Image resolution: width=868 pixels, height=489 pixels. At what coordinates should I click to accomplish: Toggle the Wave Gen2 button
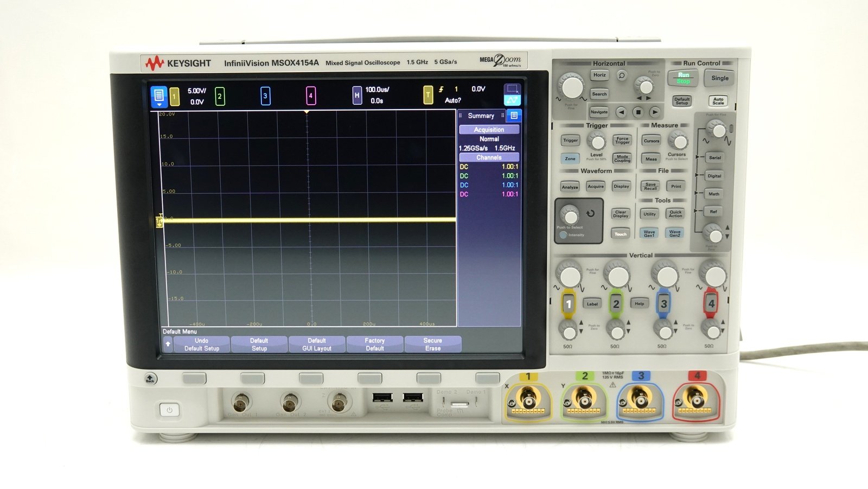[675, 234]
